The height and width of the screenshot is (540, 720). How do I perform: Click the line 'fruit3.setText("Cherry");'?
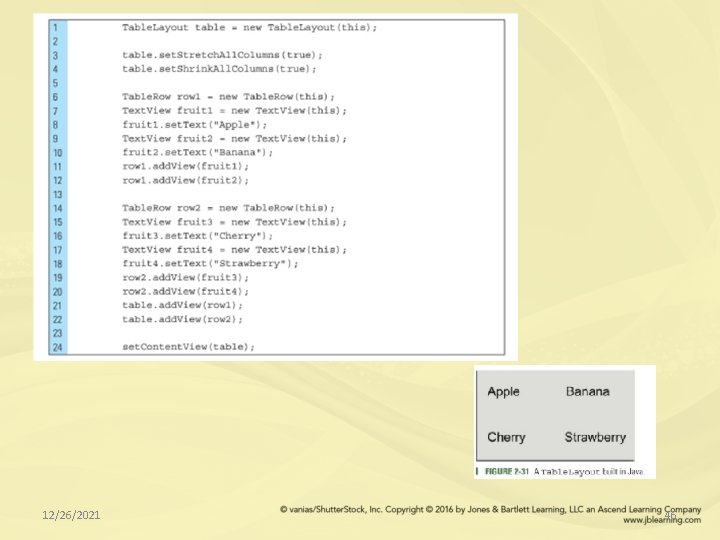[x=197, y=236]
